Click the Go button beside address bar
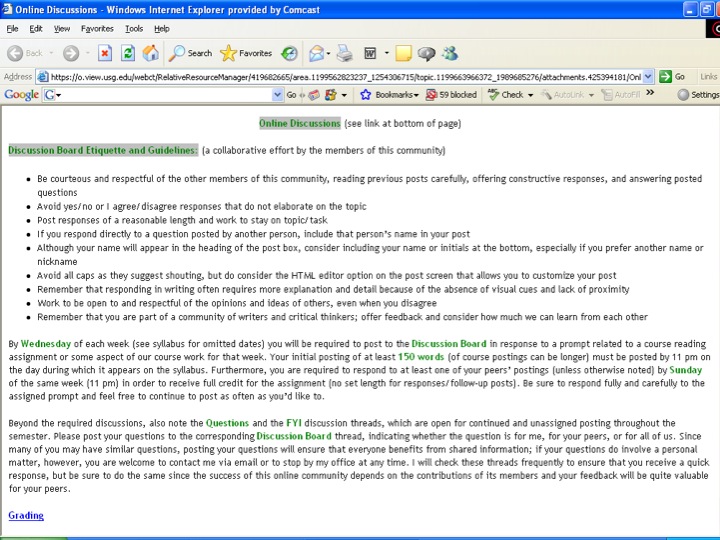Viewport: 720px width, 540px height. [672, 76]
